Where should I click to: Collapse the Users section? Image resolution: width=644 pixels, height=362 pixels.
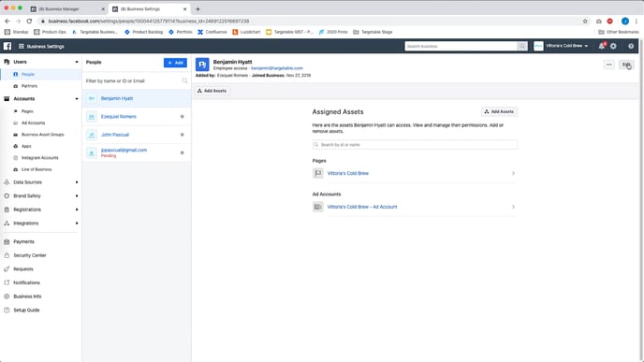coord(77,62)
